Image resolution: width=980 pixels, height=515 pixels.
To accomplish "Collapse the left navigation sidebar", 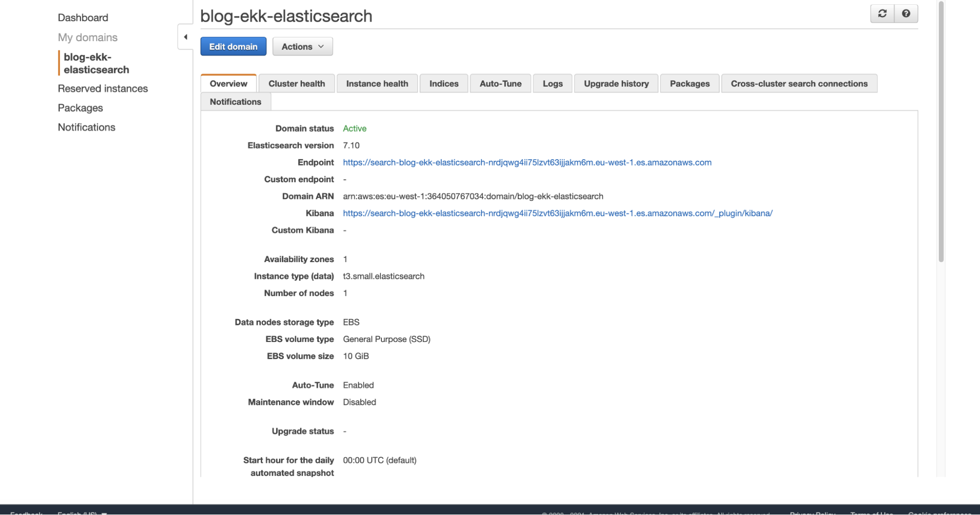I will pos(185,37).
